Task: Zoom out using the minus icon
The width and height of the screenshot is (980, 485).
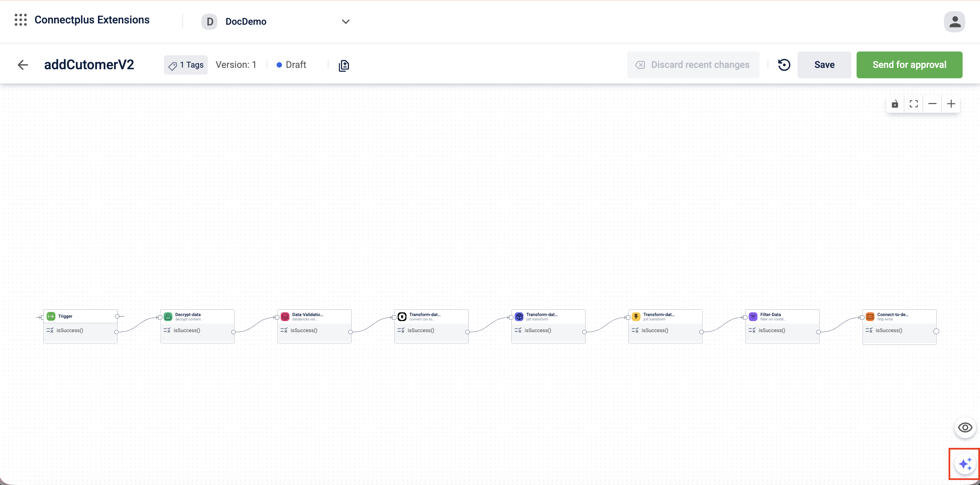Action: 932,104
